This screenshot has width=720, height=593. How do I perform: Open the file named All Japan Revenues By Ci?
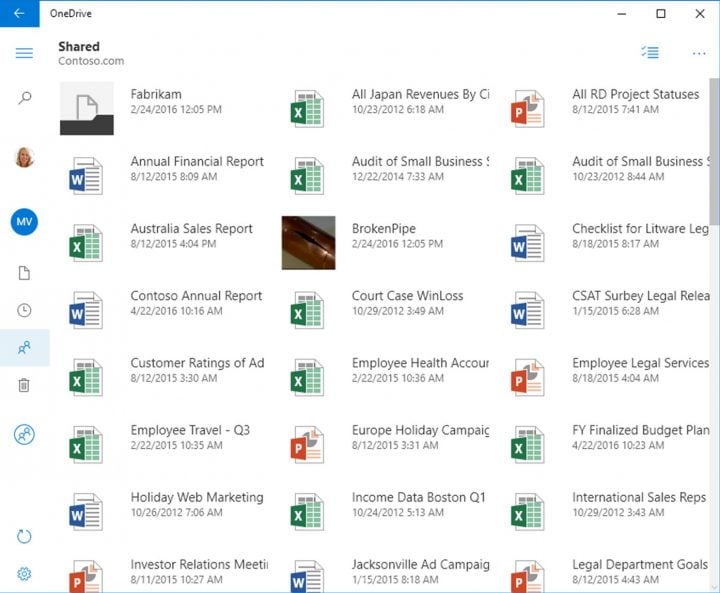point(421,94)
